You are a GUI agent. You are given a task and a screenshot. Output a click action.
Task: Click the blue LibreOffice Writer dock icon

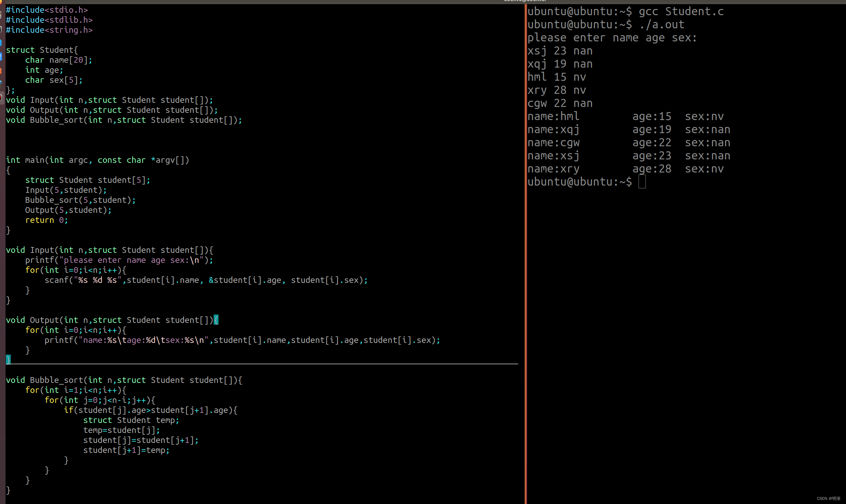1,57
